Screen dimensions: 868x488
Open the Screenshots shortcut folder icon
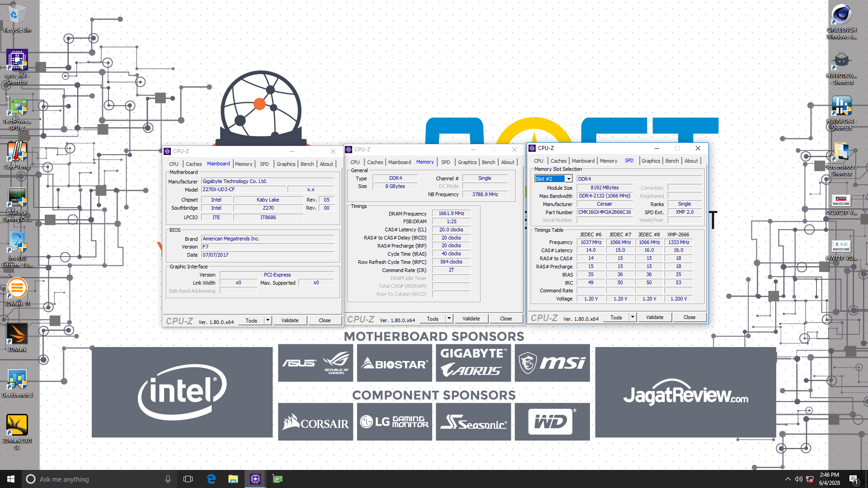[841, 159]
